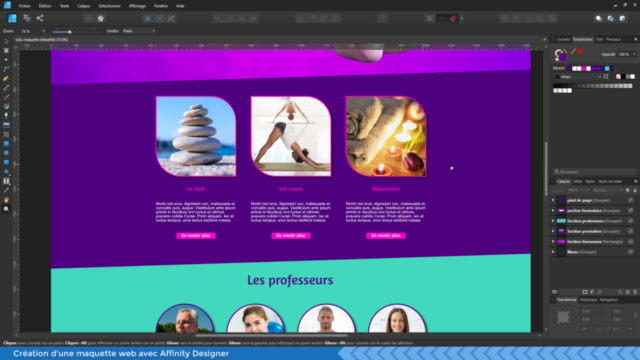The width and height of the screenshot is (640, 360).
Task: Close the tuto-maquette document tab
Action: coord(544,40)
